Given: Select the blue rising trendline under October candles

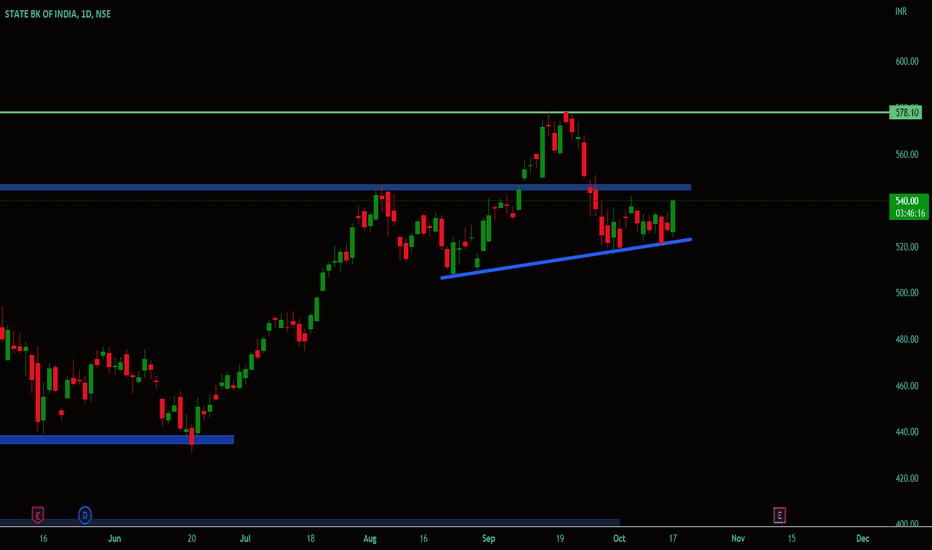Looking at the screenshot, I should coord(566,258).
